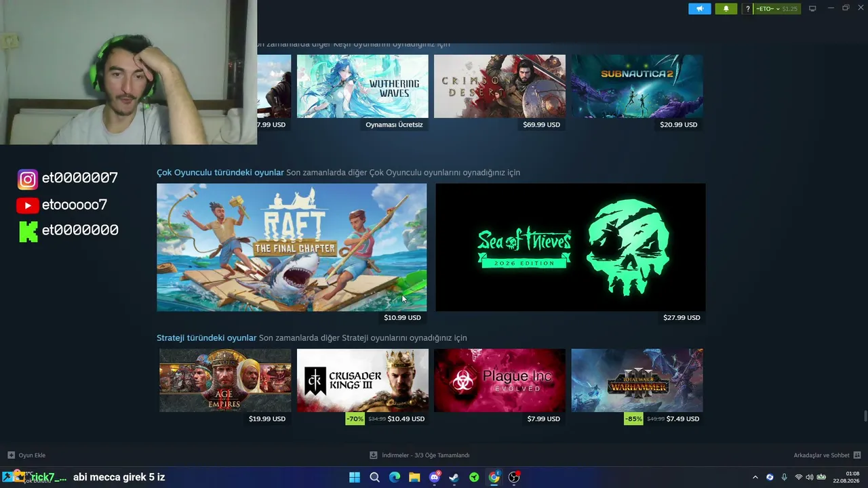Image resolution: width=868 pixels, height=488 pixels.
Task: Open the Sea of Thieves 2026 Edition banner
Action: 570,247
